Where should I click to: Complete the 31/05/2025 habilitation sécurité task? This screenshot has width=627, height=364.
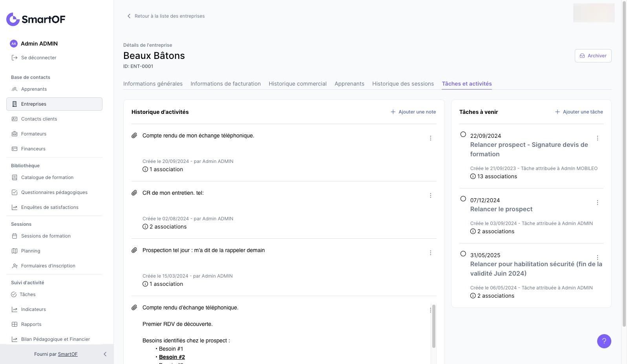463,254
